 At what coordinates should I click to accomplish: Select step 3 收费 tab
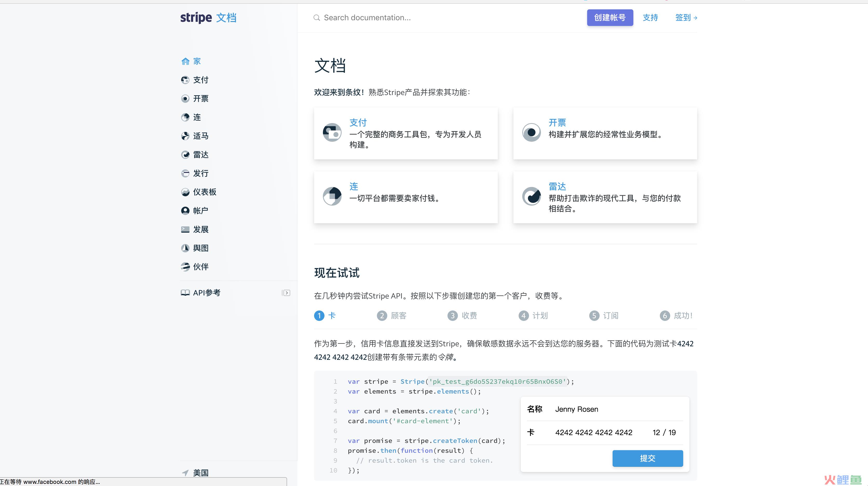(462, 315)
